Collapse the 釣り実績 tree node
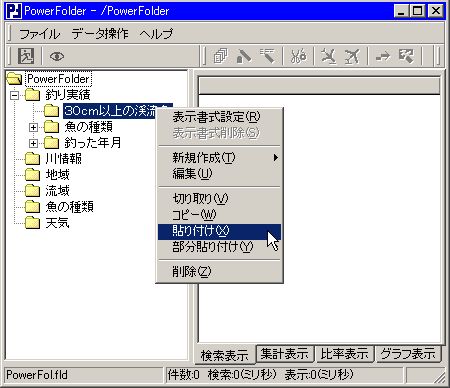The height and width of the screenshot is (388, 450). pyautogui.click(x=14, y=95)
